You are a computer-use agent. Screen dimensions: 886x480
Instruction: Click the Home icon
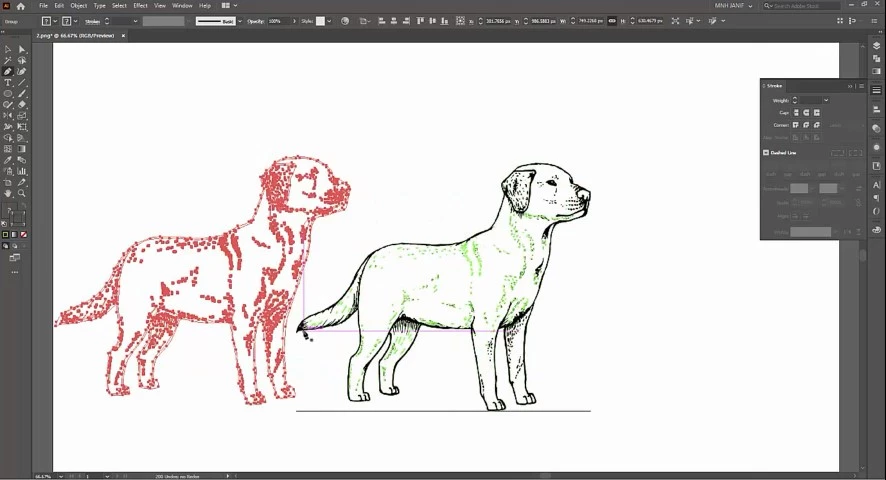tap(21, 6)
